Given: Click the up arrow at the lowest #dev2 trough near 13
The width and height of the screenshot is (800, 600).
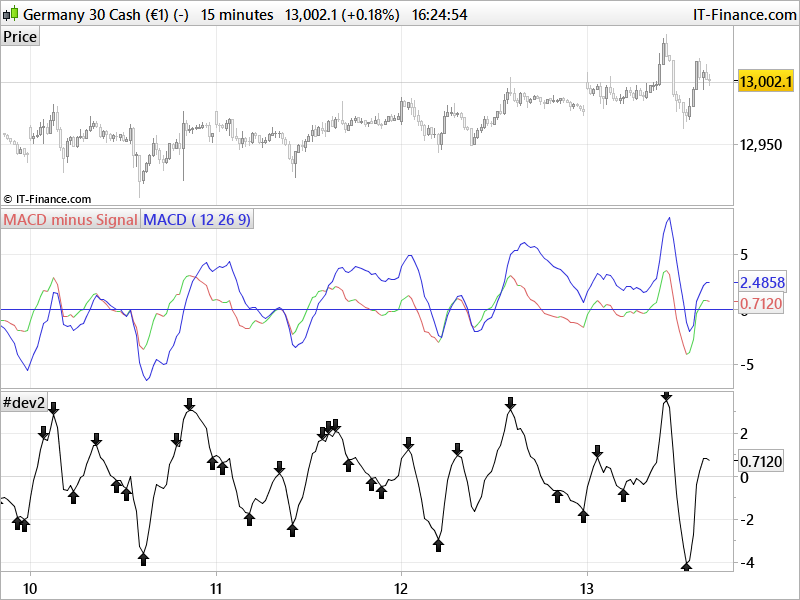Looking at the screenshot, I should (x=687, y=566).
